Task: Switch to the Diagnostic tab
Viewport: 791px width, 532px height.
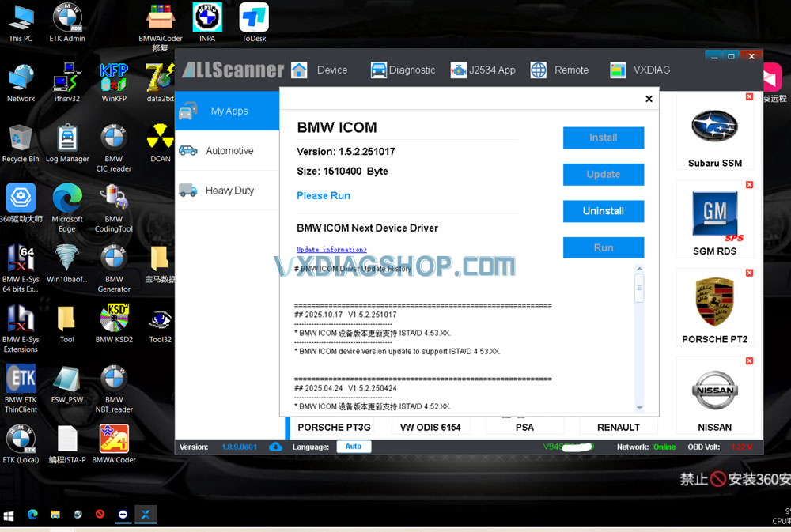Action: click(403, 70)
